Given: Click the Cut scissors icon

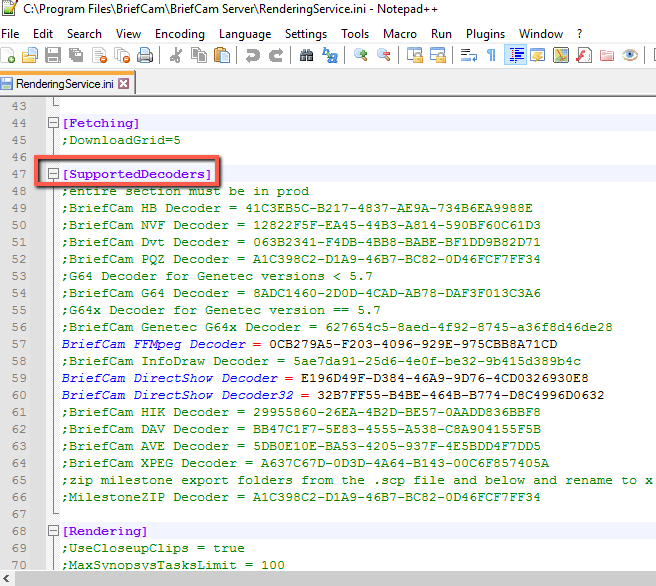Looking at the screenshot, I should (176, 55).
